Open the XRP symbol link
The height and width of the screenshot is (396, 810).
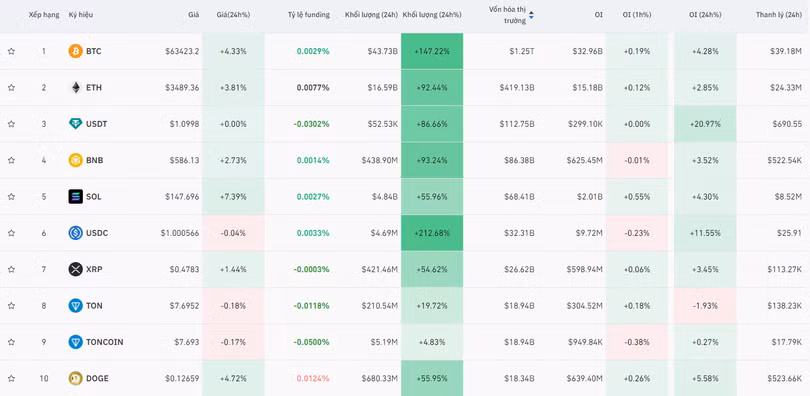[94, 269]
